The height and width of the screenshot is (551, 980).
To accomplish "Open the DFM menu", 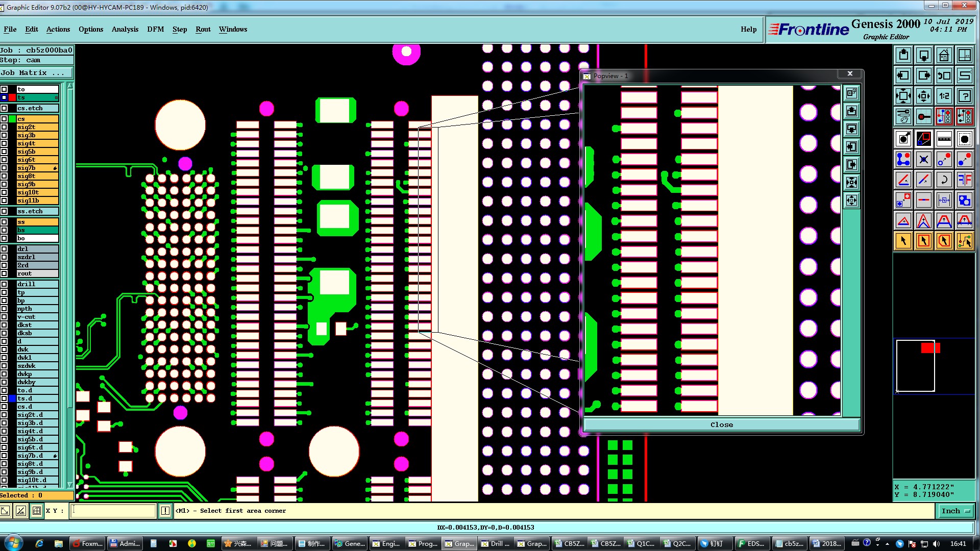I will click(155, 29).
